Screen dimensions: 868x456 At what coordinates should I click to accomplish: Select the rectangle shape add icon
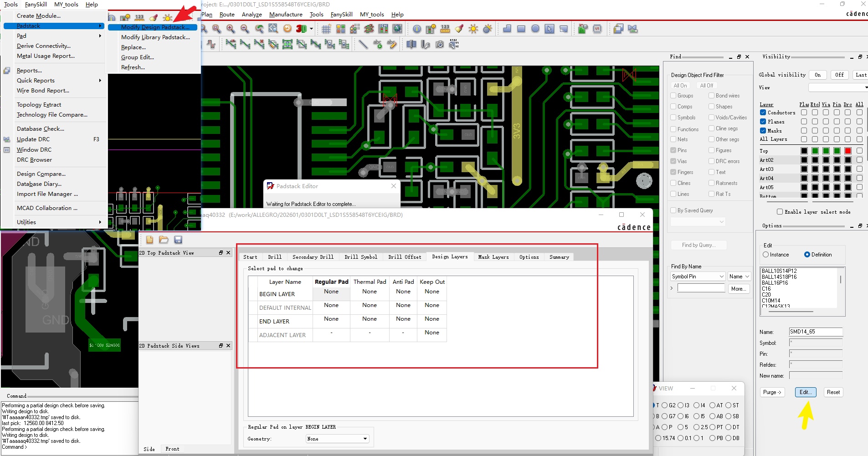click(x=521, y=29)
